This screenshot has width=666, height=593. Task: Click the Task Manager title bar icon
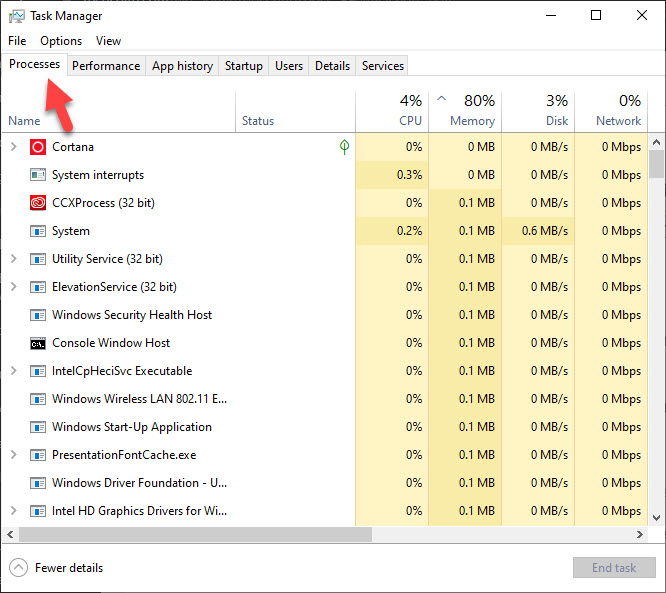coord(16,16)
